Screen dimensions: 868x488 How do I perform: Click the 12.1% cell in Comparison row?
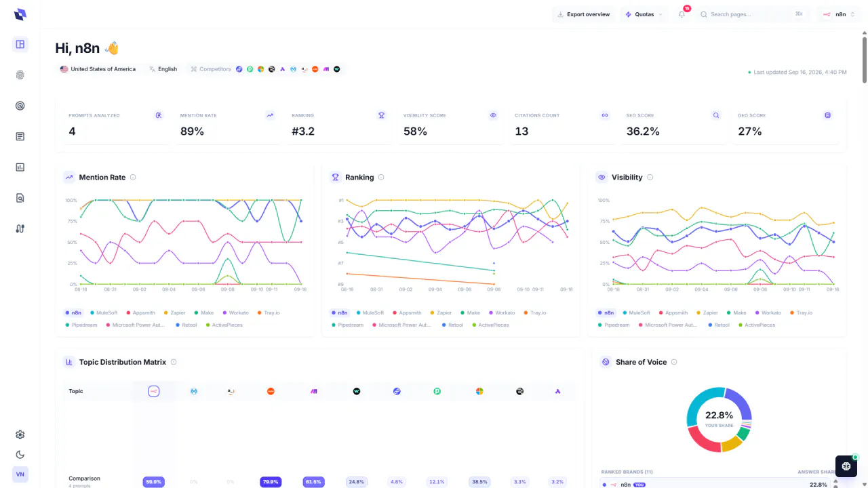[x=437, y=482]
